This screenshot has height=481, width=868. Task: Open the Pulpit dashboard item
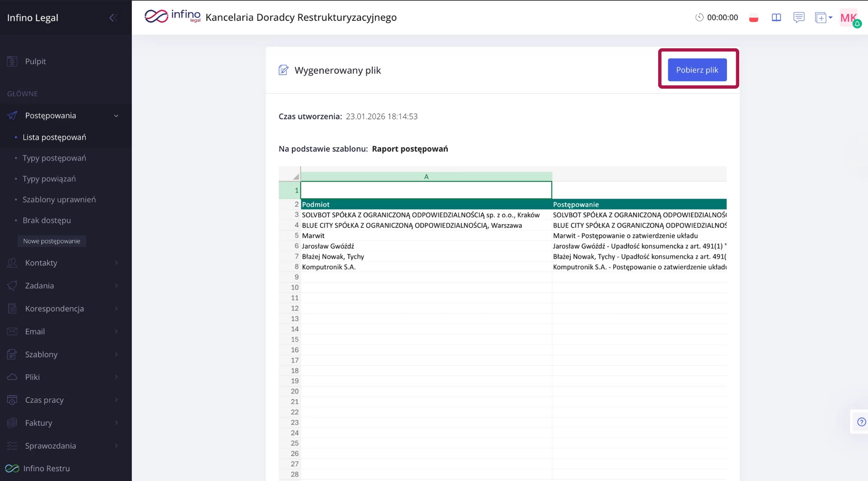coord(35,62)
